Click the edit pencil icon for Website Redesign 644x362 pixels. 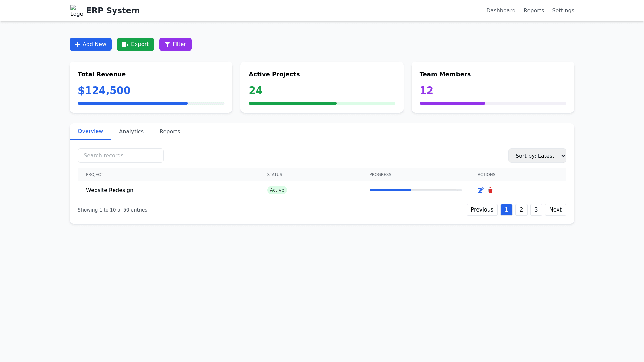480,190
